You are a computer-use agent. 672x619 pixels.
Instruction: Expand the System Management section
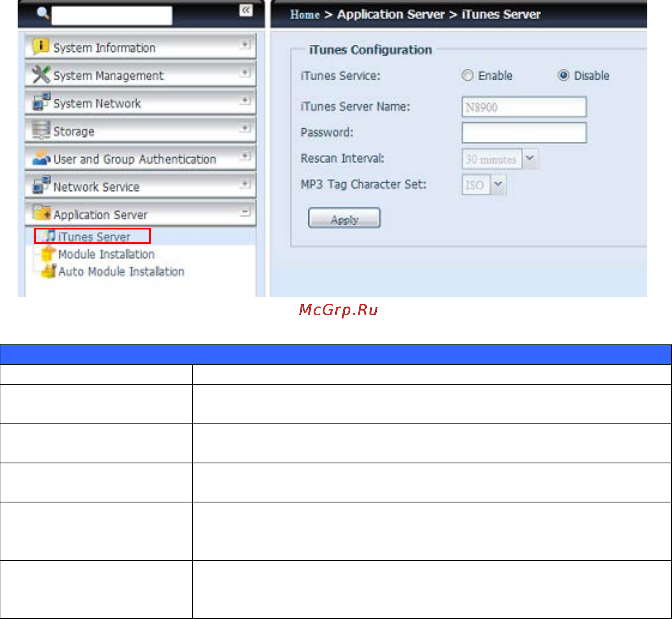coord(245,73)
